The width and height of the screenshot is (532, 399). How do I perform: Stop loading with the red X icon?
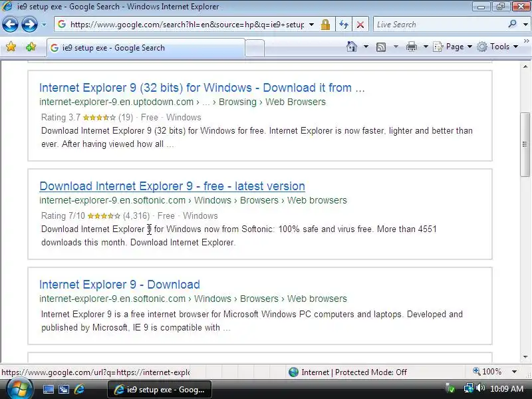(x=360, y=25)
